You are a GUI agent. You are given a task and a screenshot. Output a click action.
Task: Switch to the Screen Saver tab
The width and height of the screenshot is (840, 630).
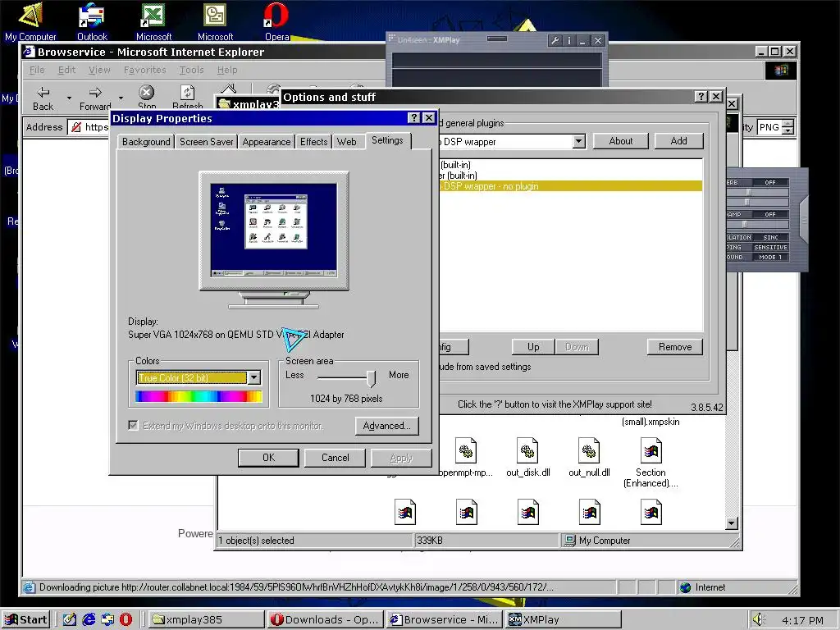(206, 141)
